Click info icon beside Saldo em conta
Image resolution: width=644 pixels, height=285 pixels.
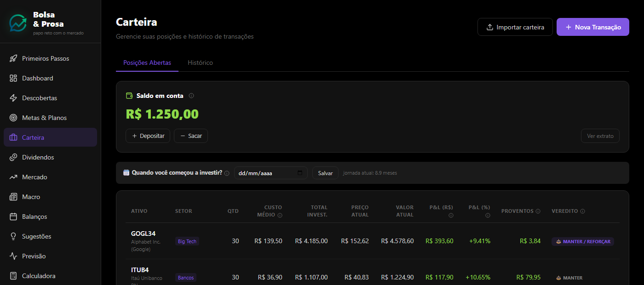191,96
